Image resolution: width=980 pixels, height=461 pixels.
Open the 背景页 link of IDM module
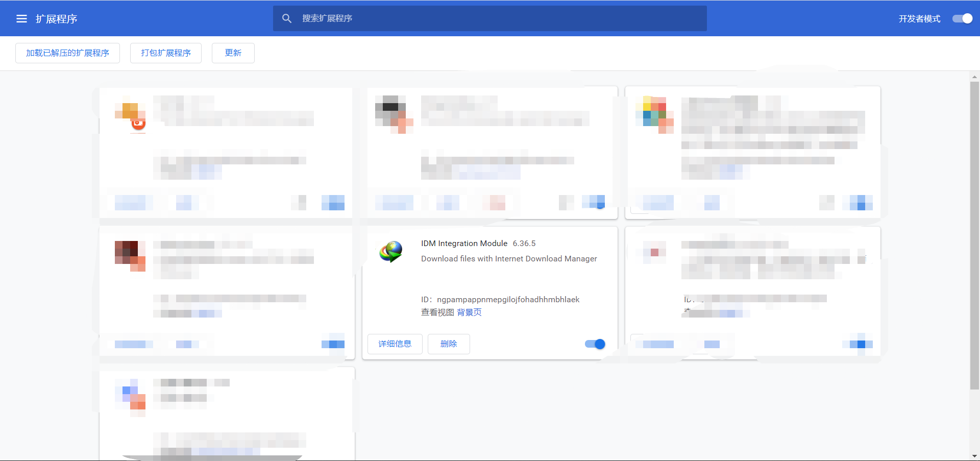tap(470, 312)
